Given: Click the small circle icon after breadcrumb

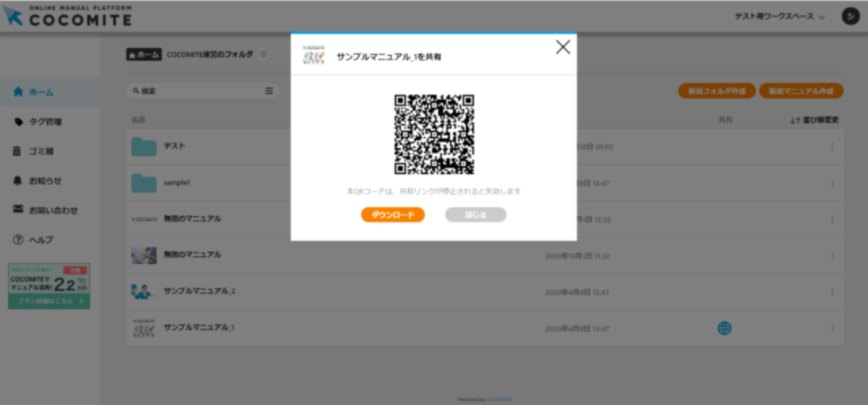Looking at the screenshot, I should point(263,54).
